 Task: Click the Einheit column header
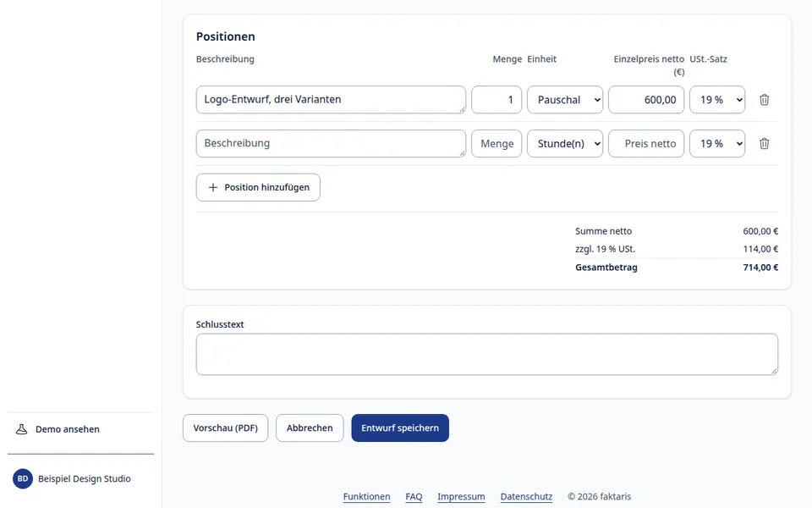[541, 59]
